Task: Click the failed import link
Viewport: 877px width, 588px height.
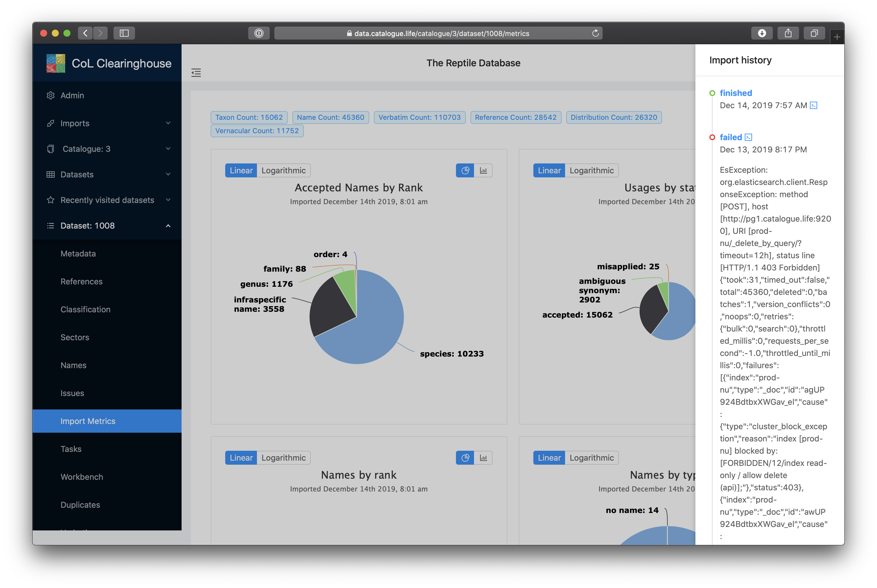Action: point(730,137)
